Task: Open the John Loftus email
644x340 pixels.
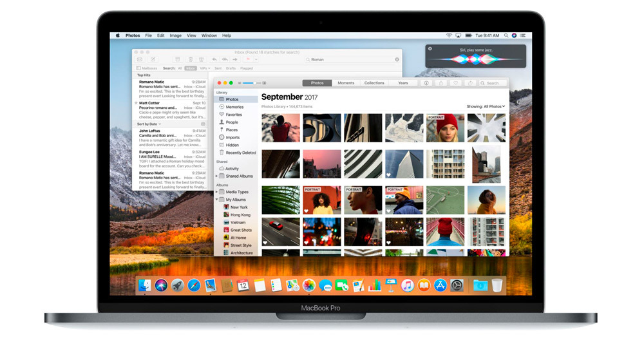Action: point(171,138)
